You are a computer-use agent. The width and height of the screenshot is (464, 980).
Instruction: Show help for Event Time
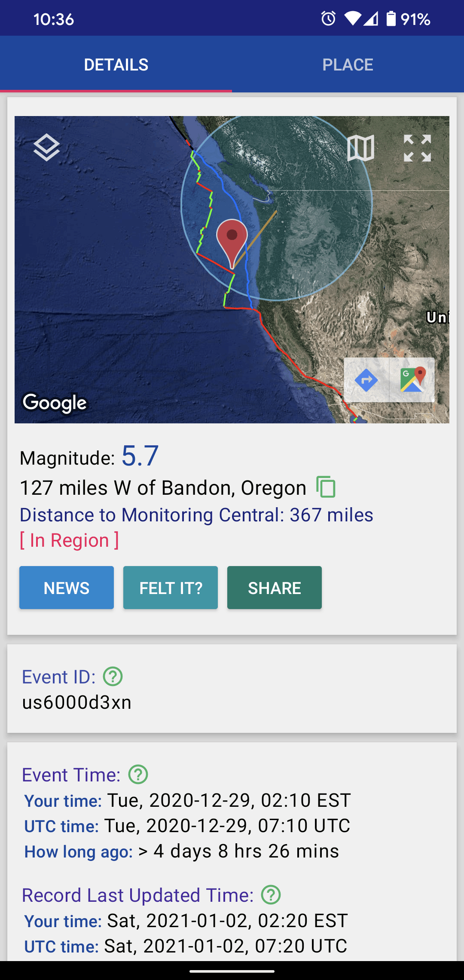[x=138, y=775]
